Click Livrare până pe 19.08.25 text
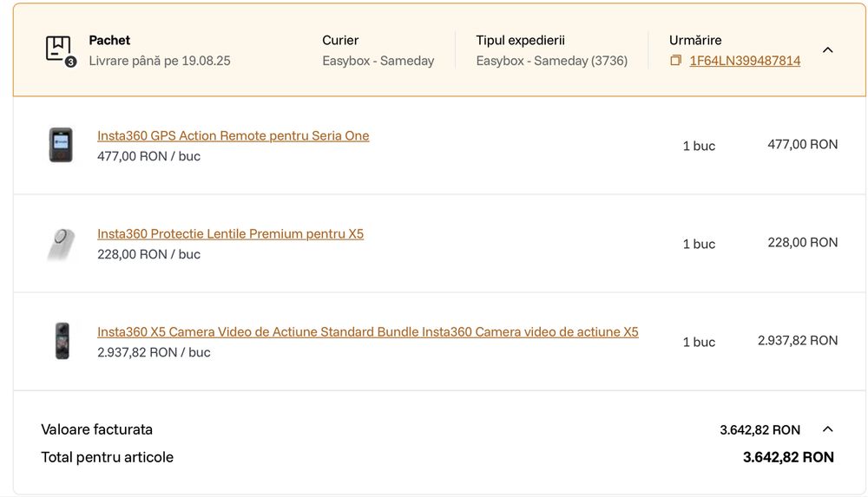 160,61
